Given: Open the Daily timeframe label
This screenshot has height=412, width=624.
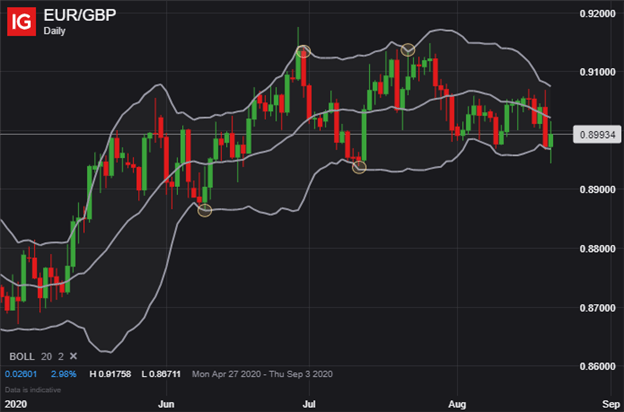Looking at the screenshot, I should pos(54,31).
